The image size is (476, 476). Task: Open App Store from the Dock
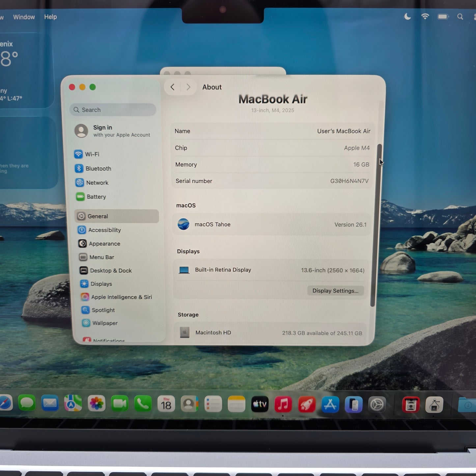[x=330, y=404]
